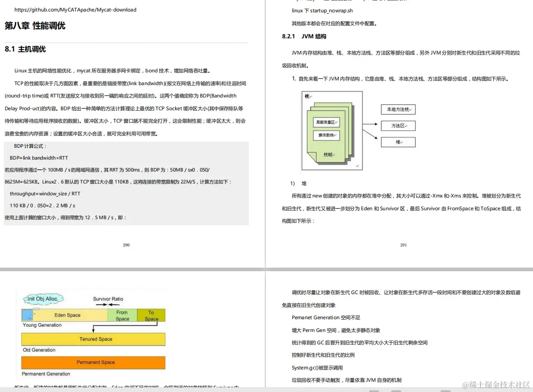This screenshot has height=392, width=533.
Task: Select the Init Obj Alloc cloud shape
Action: 43,299
